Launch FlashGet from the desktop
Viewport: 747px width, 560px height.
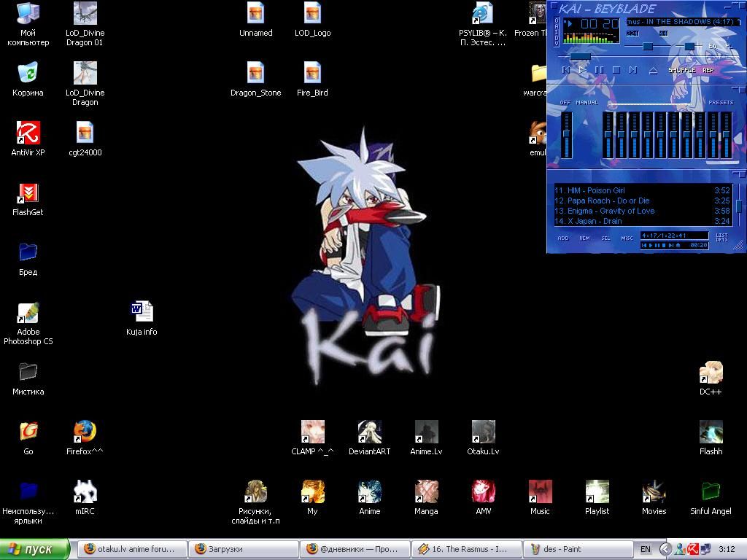point(28,198)
